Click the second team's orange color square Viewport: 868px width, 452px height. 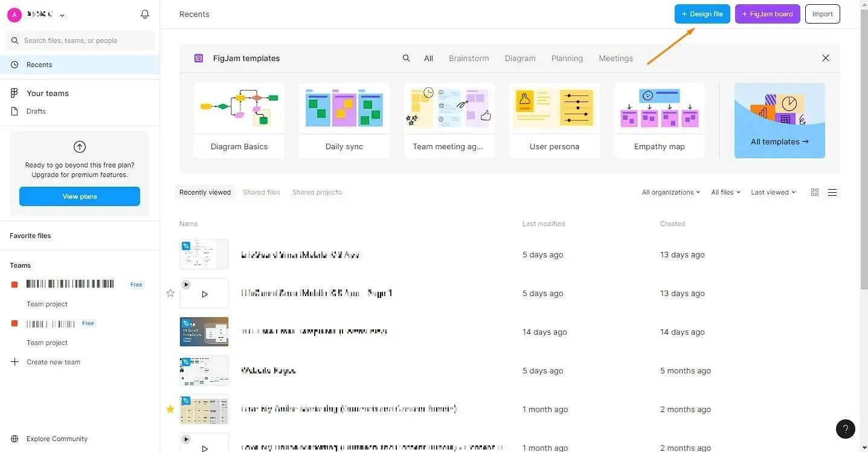click(14, 323)
